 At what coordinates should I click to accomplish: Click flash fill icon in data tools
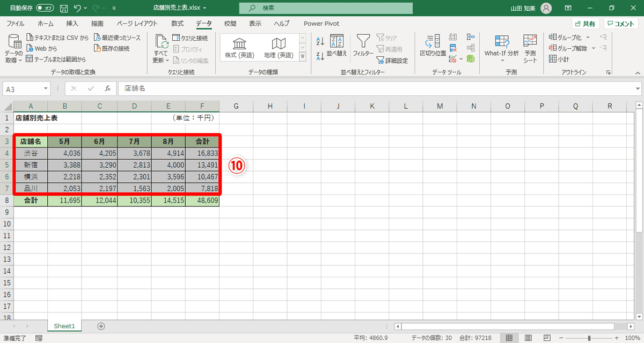453,38
